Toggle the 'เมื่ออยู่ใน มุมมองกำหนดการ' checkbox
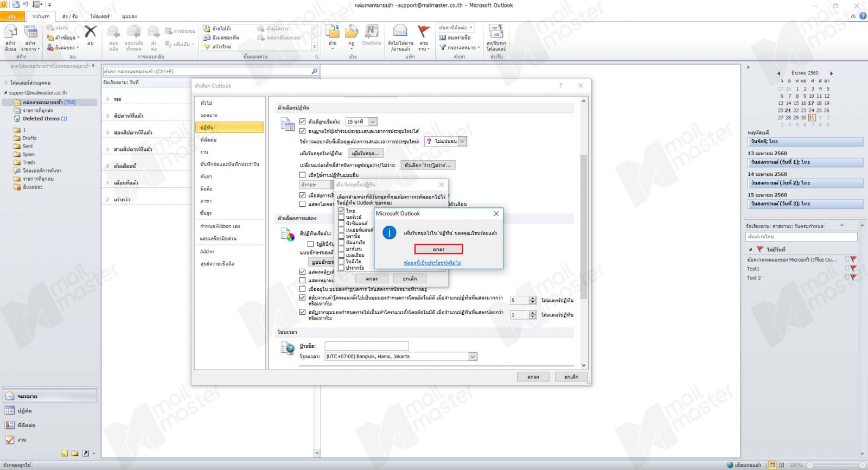This screenshot has height=470, width=868. [x=303, y=289]
